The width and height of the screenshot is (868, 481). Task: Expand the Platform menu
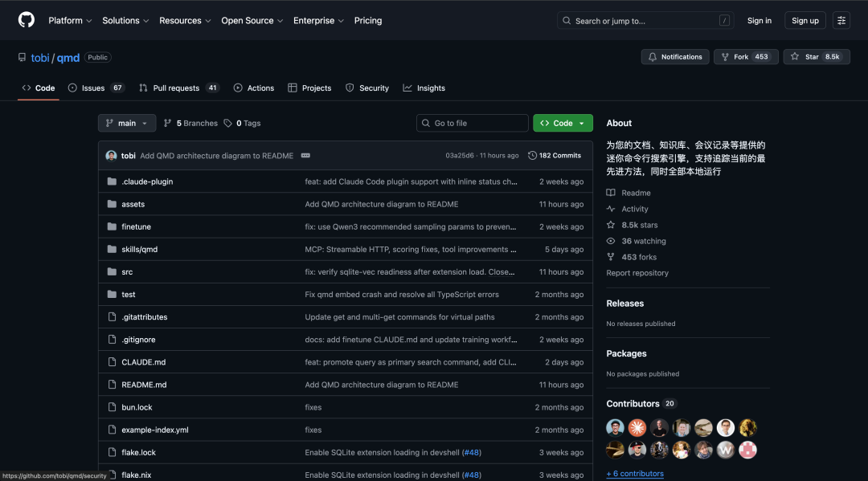point(70,20)
